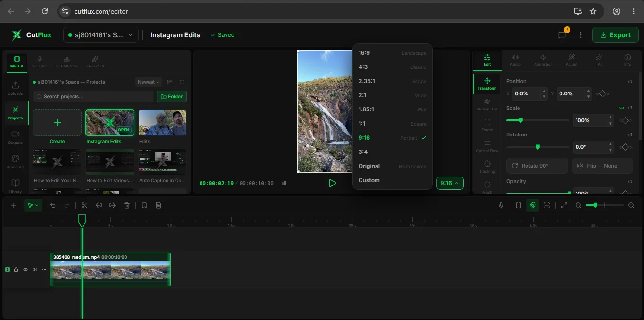Image resolution: width=644 pixels, height=320 pixels.
Task: Toggle the scale proportion link icon
Action: point(621,108)
